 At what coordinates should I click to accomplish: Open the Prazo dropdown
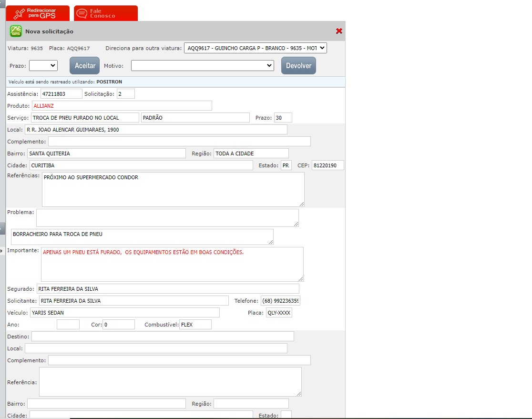click(x=43, y=65)
